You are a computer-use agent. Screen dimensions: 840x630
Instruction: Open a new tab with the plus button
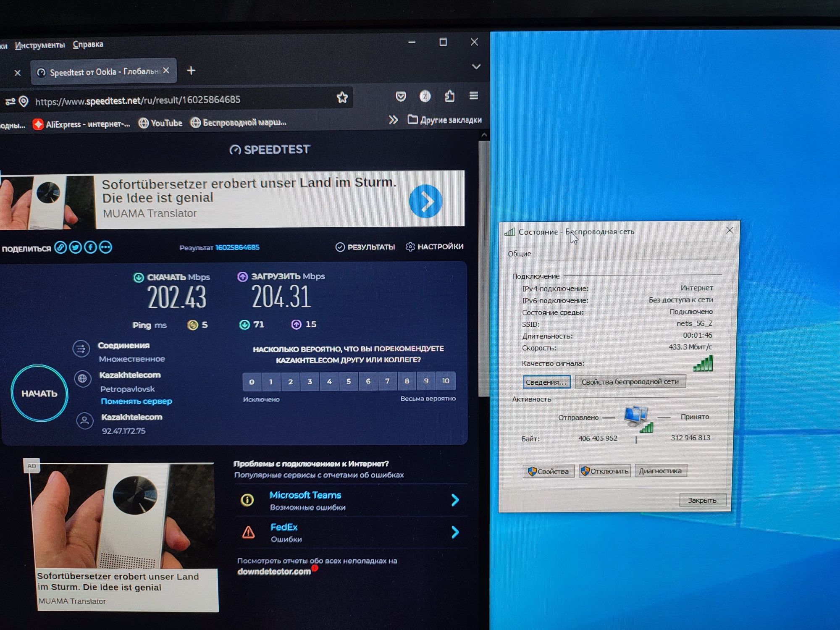(x=191, y=71)
